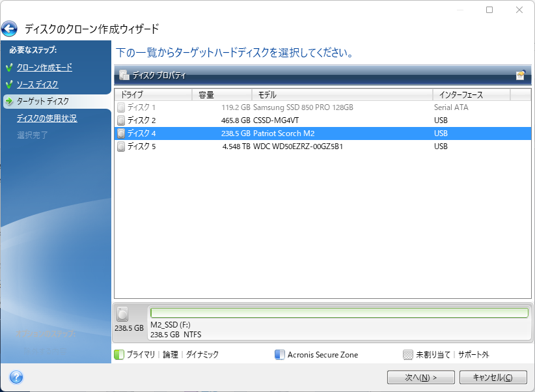Viewport: 535px width, 392px height.
Task: Select the ディスク 1 row label
Action: pos(142,107)
